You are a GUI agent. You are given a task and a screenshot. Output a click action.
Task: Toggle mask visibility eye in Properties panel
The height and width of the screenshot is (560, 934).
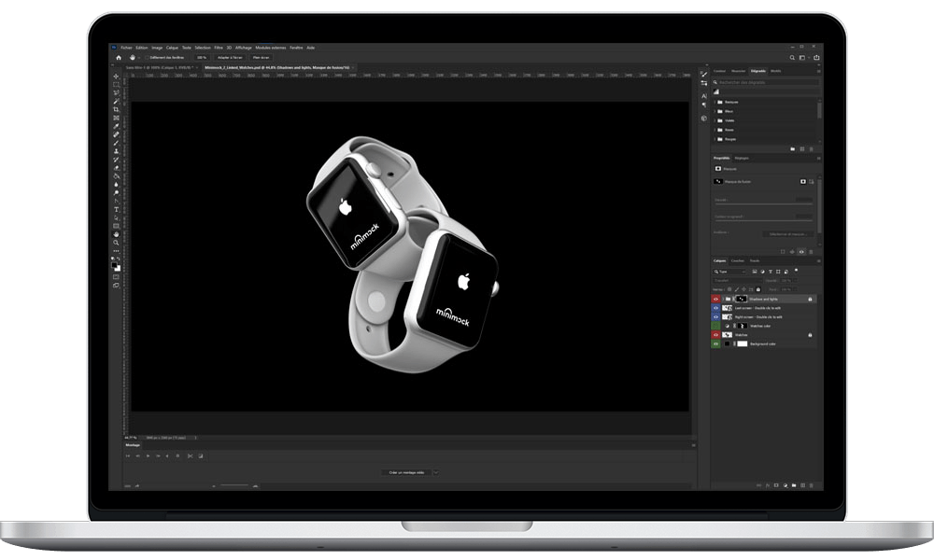tap(801, 252)
